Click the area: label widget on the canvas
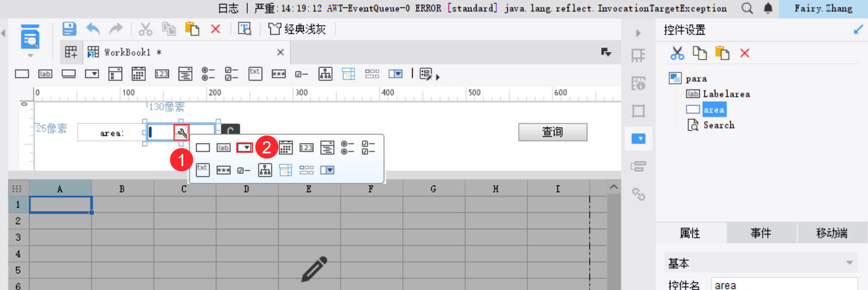This screenshot has height=290, width=868. [112, 133]
